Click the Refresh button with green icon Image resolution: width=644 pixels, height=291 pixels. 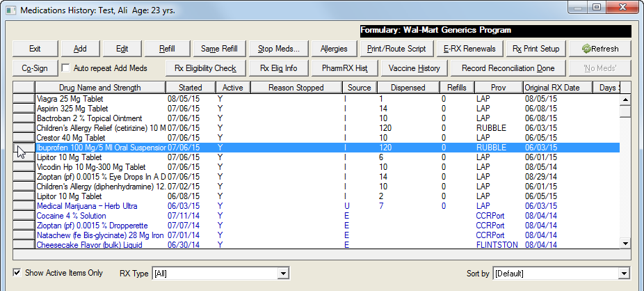click(599, 49)
